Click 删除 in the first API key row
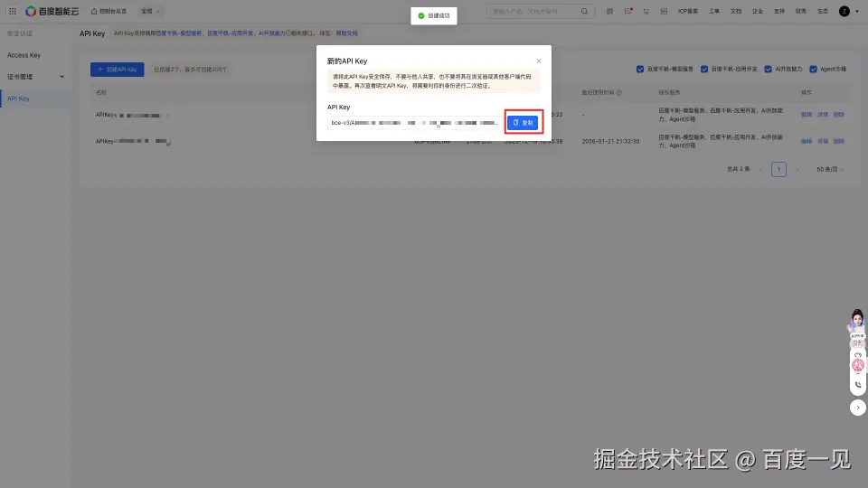868x488 pixels. pos(839,115)
